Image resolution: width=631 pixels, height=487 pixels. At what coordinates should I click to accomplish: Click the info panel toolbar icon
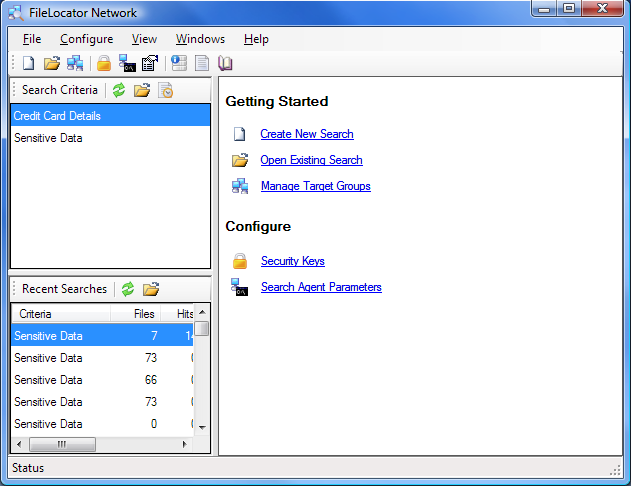point(179,64)
